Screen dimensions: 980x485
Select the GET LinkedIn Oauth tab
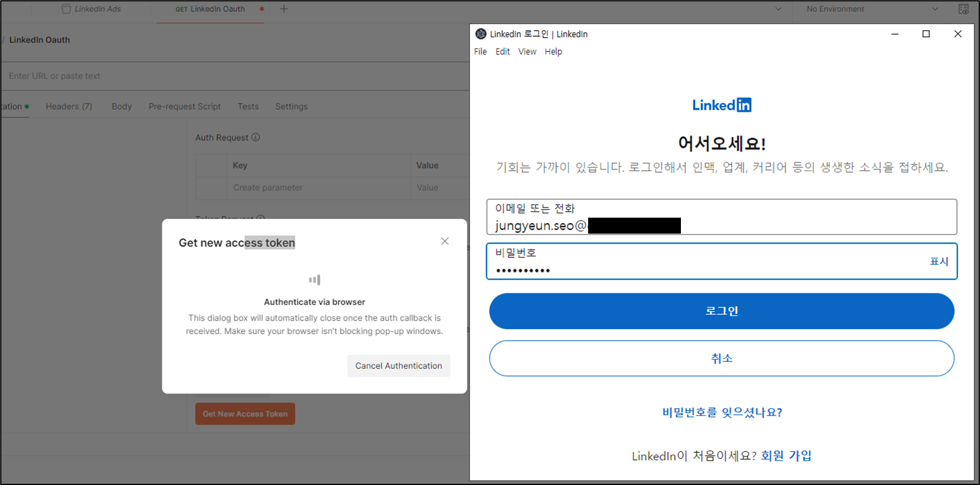(210, 9)
